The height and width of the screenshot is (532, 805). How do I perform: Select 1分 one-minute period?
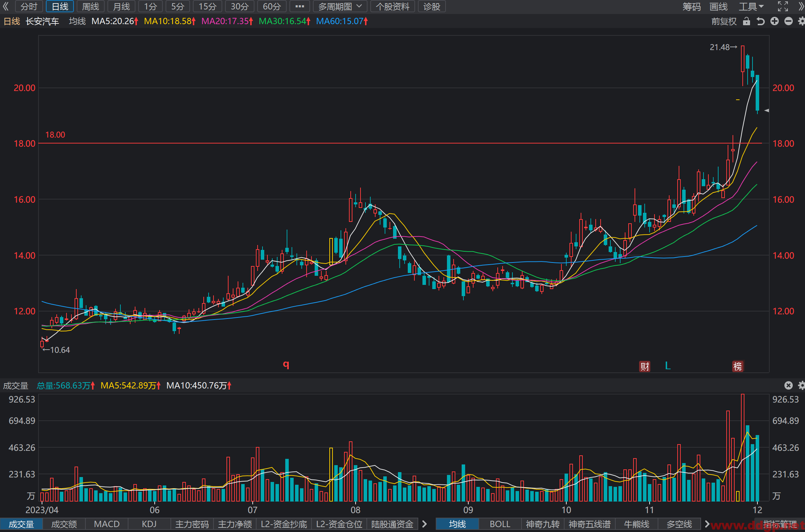(150, 6)
